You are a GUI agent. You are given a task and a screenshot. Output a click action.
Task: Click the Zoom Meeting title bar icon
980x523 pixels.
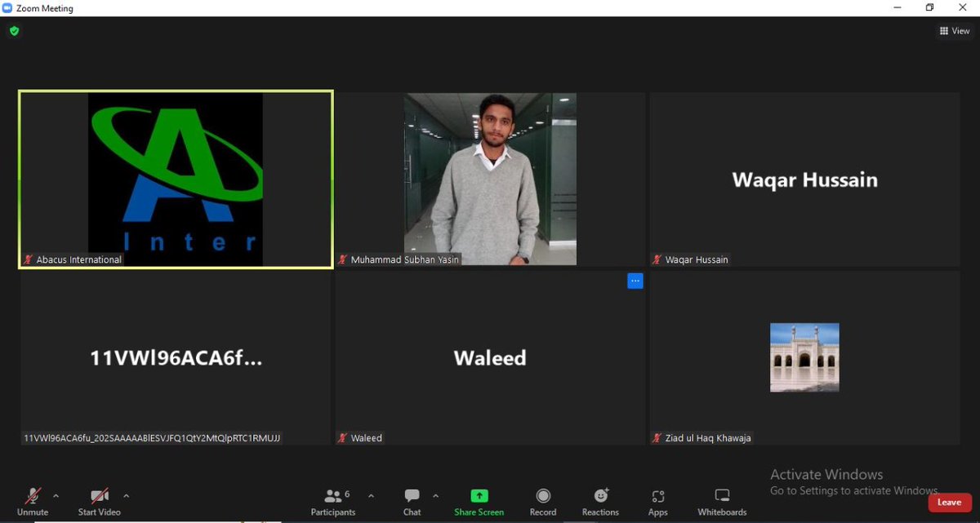[x=7, y=8]
